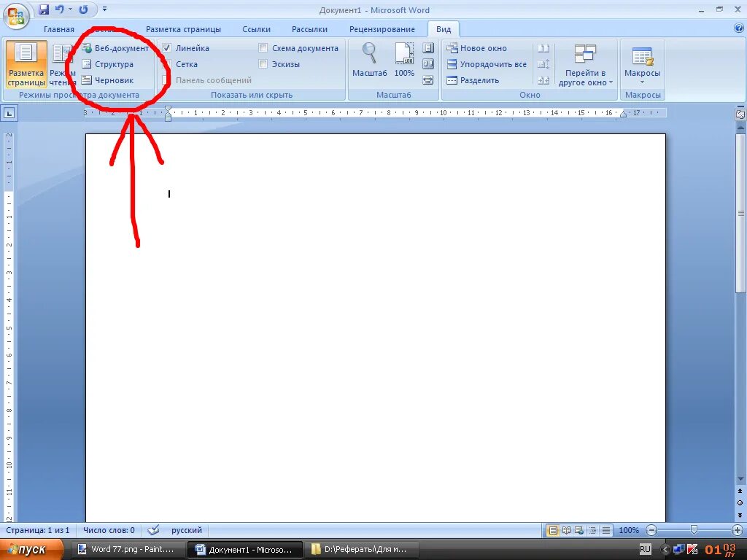Click View Side by Side icon
This screenshot has height=560, width=747.
[543, 48]
